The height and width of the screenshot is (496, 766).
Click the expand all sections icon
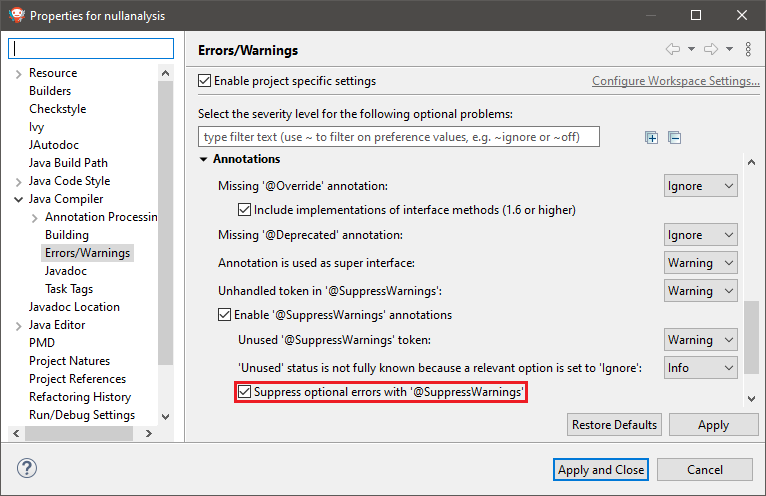click(651, 138)
